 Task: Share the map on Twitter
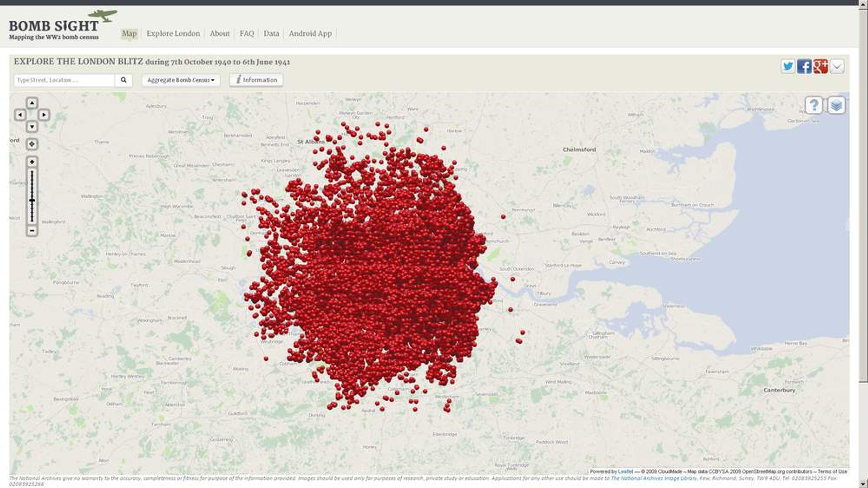point(788,67)
